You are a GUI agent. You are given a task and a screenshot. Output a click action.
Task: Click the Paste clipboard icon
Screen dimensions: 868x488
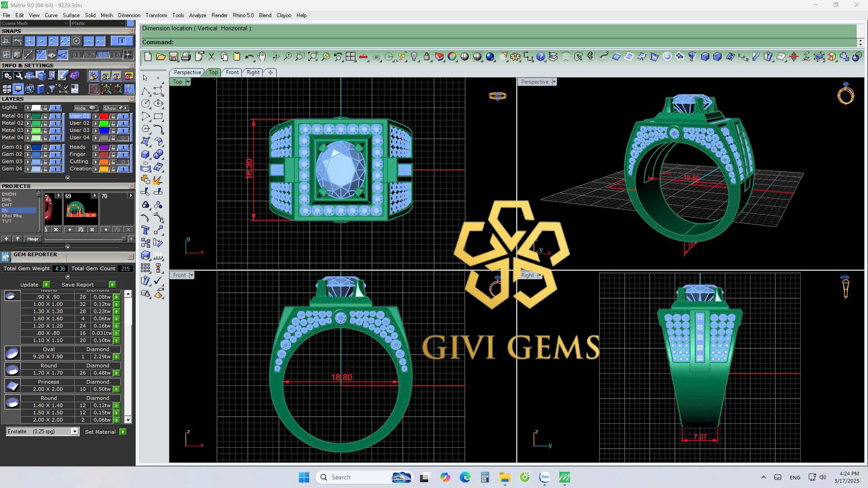(x=237, y=56)
